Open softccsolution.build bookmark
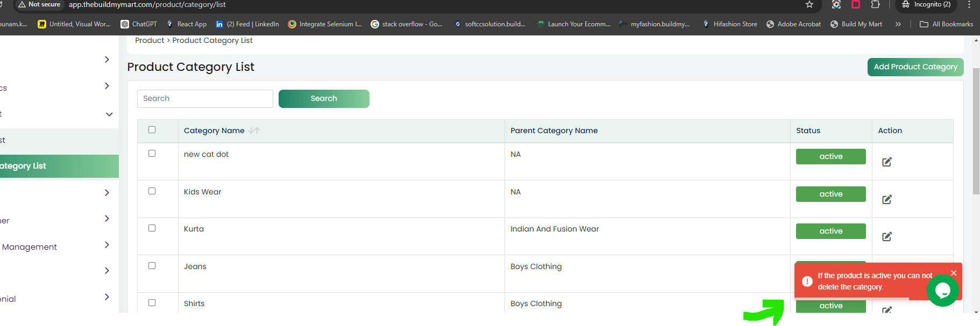Image resolution: width=980 pixels, height=326 pixels. tap(490, 24)
